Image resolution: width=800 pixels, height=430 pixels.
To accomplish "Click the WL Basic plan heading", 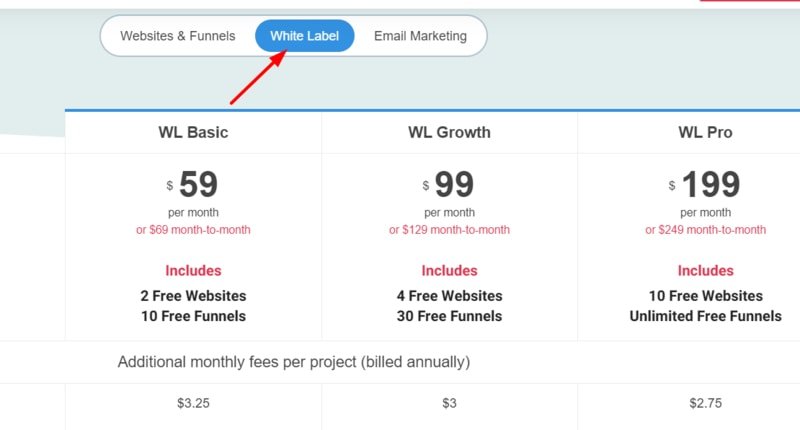I will (193, 133).
